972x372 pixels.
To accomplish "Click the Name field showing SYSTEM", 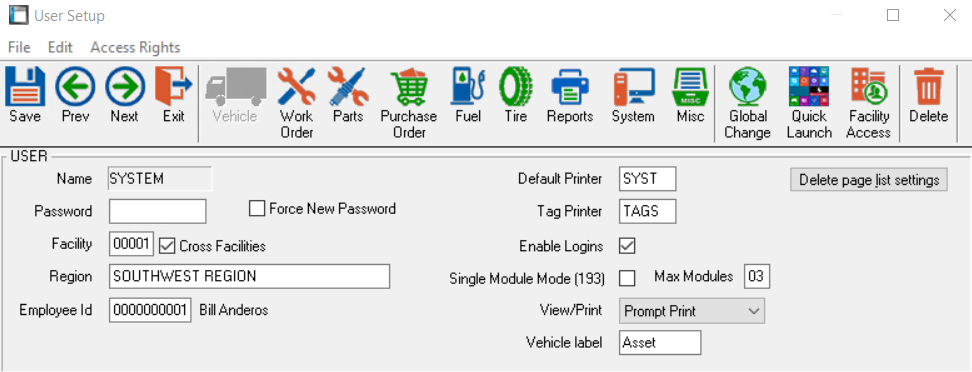I will 160,179.
